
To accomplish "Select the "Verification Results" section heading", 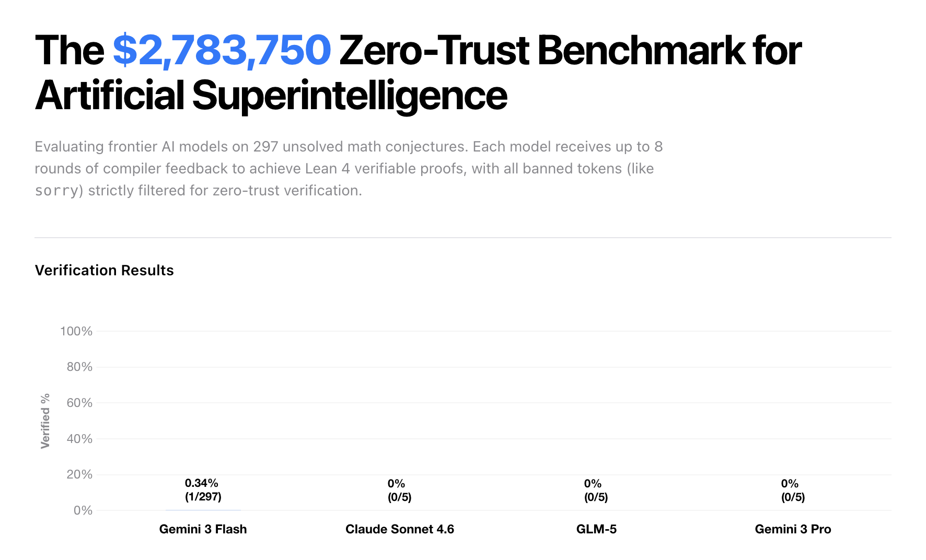I will (104, 270).
